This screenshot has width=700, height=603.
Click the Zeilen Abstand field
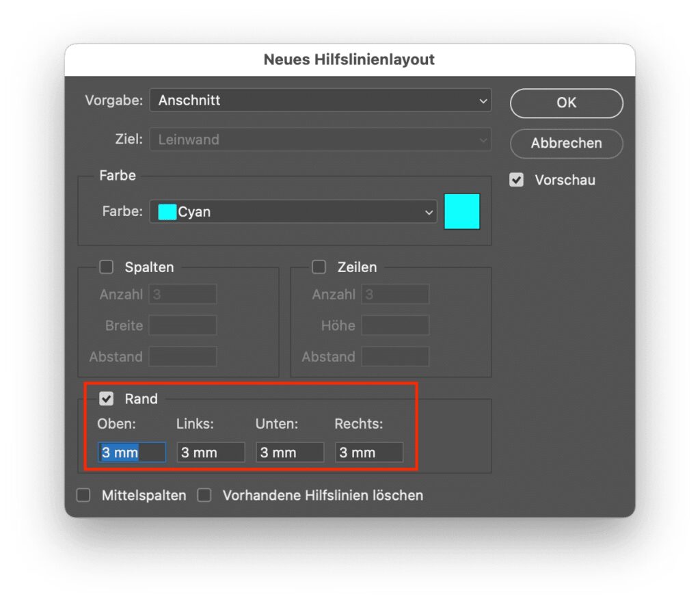pos(395,357)
